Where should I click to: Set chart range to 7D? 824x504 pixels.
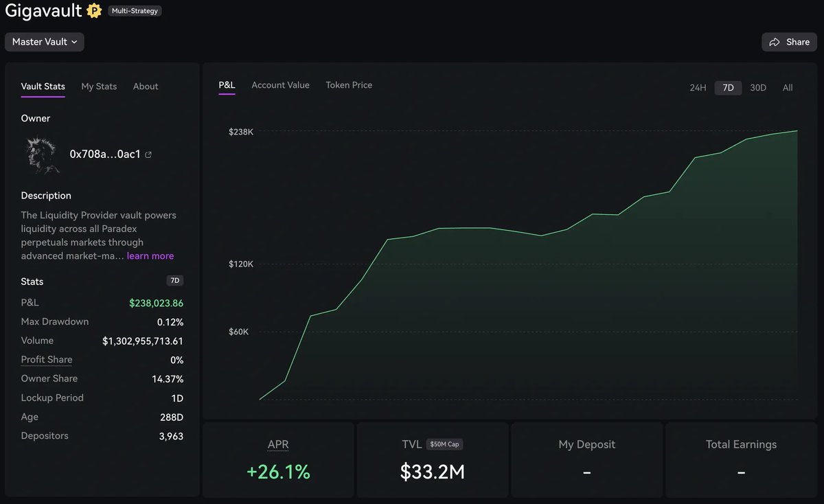729,88
